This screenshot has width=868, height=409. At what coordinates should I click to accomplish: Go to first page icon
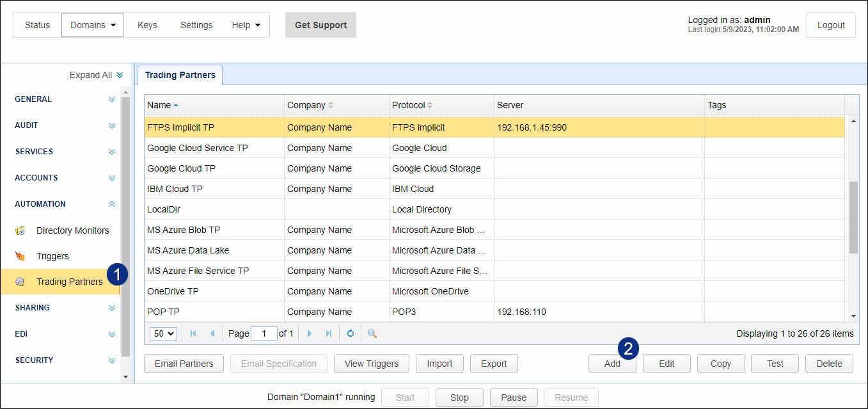(193, 333)
